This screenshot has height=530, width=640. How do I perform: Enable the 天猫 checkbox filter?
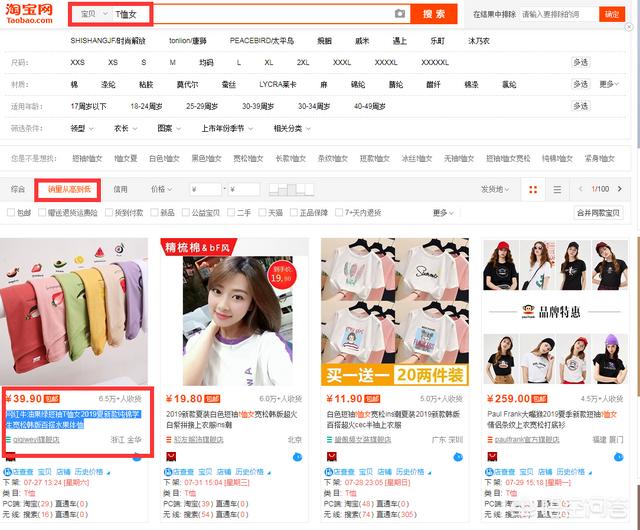point(262,212)
